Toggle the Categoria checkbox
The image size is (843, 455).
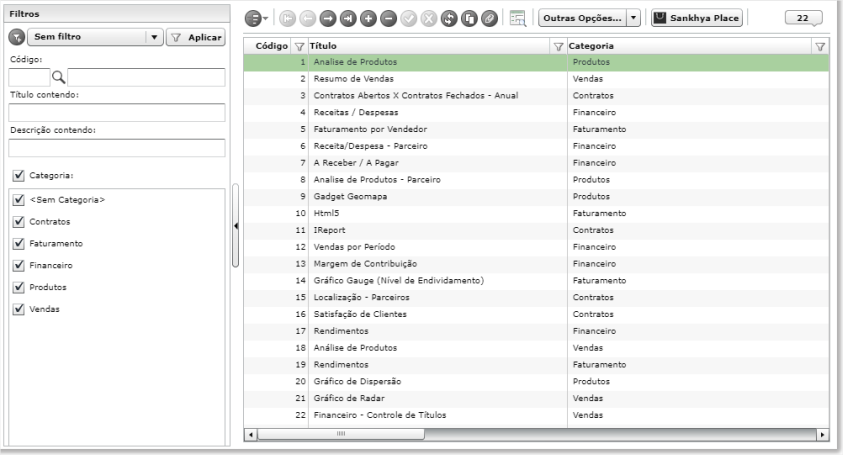coord(19,175)
